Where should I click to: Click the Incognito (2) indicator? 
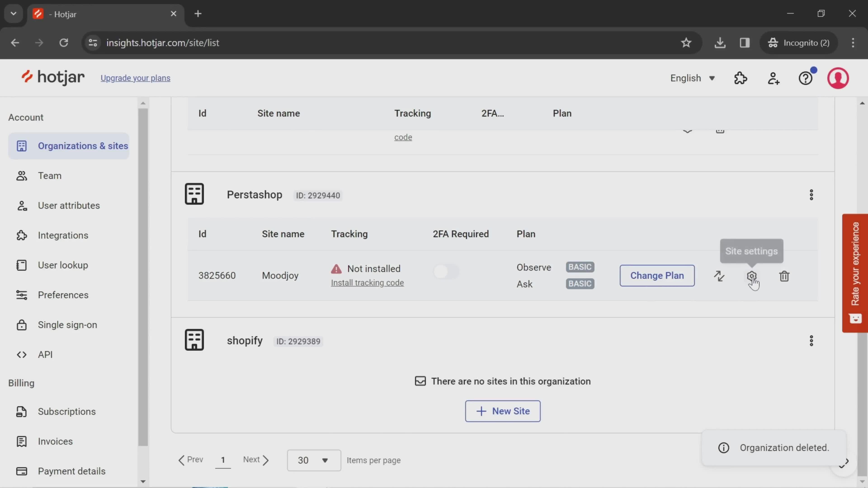coord(799,43)
